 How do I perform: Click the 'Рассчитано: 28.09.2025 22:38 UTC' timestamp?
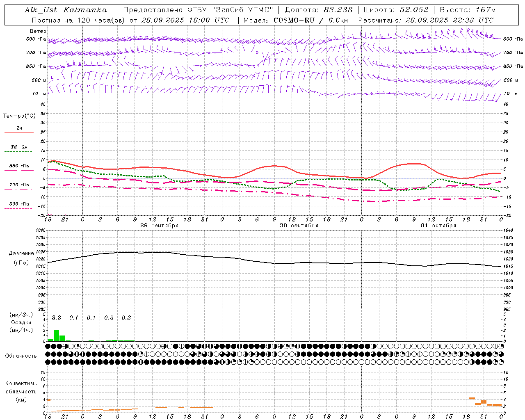point(426,20)
